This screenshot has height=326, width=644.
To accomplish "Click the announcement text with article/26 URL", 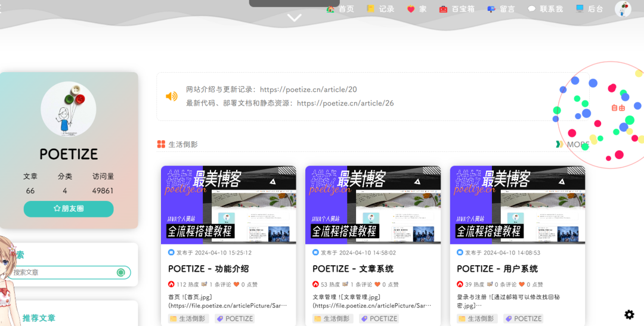I will 290,103.
